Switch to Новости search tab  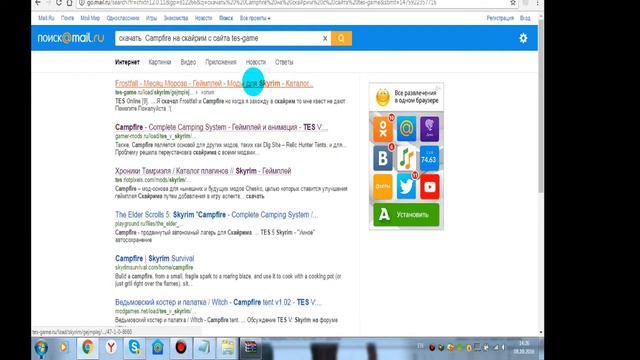(x=256, y=62)
